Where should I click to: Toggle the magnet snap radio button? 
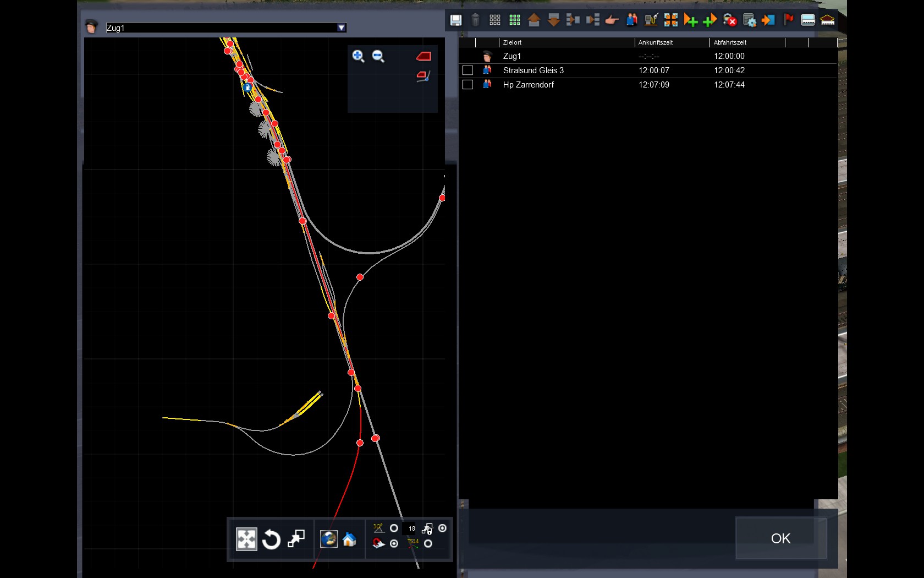(394, 544)
